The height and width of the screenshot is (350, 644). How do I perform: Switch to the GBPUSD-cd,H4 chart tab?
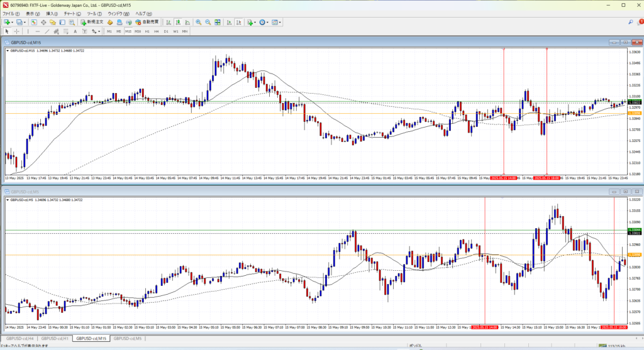pos(21,338)
